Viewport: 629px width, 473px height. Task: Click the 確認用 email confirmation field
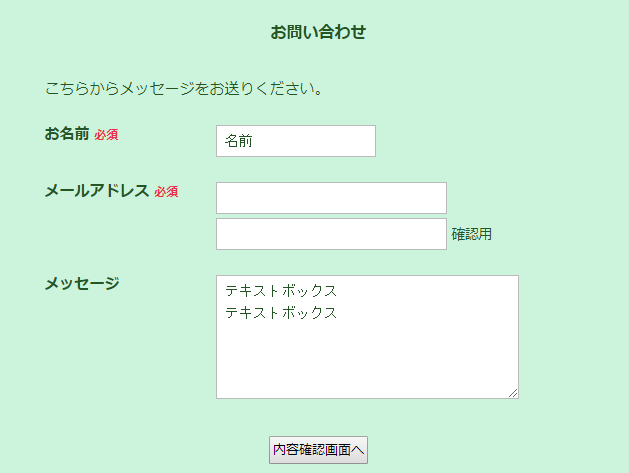point(331,234)
